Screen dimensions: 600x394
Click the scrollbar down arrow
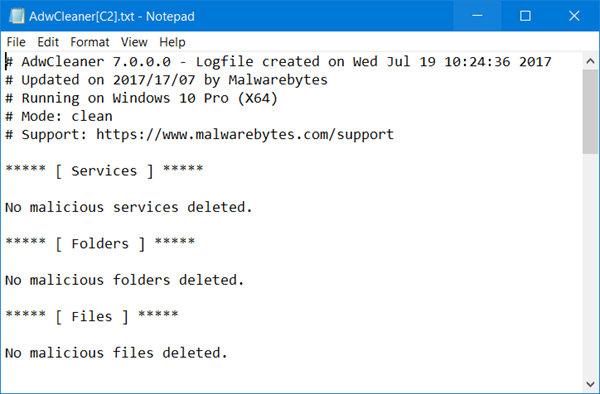point(590,384)
